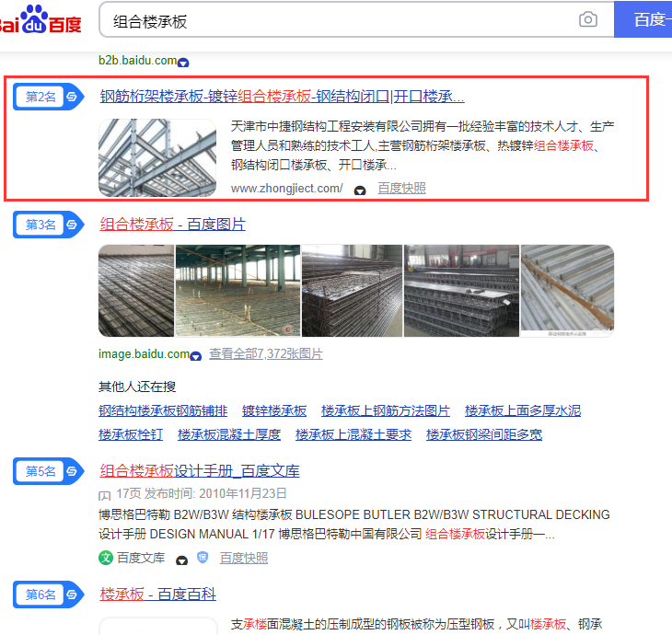Image resolution: width=672 pixels, height=635 pixels.
Task: Expand dropdown arrow next to 百度文库
Action: tap(181, 560)
